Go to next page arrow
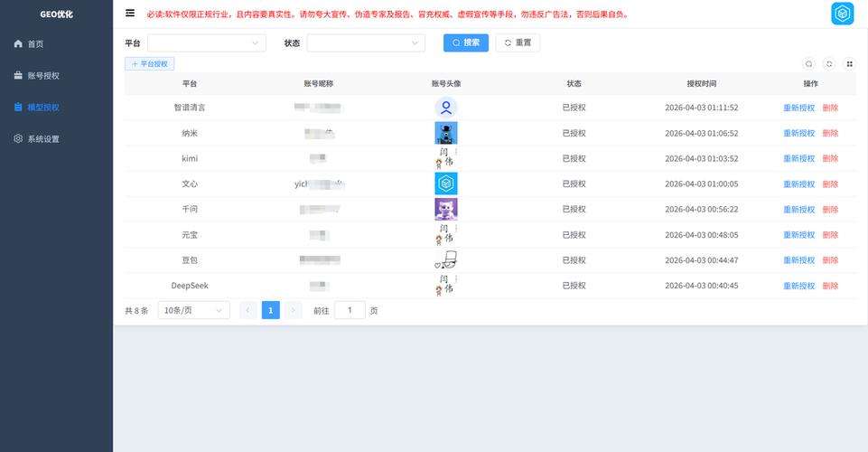This screenshot has width=868, height=452. point(294,310)
